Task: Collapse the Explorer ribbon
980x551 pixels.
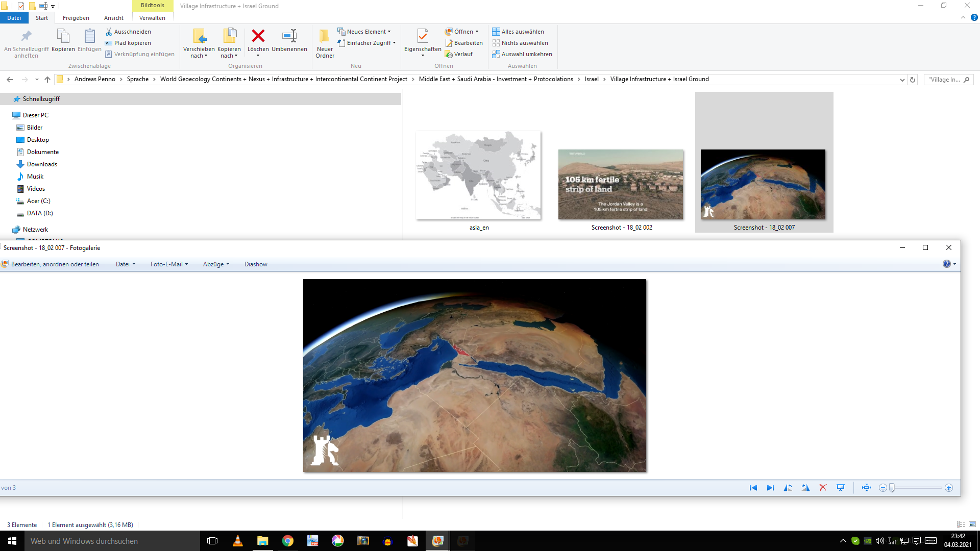Action: (x=963, y=17)
